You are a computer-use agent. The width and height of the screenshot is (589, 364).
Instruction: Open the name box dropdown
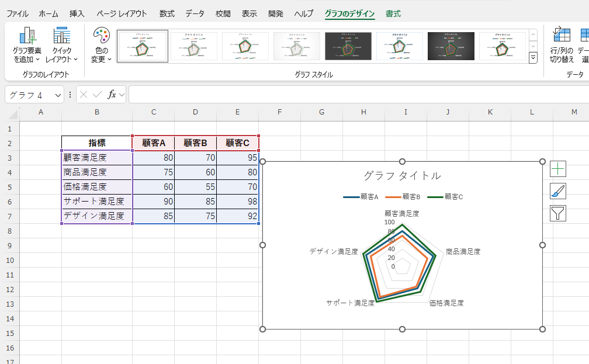[58, 95]
